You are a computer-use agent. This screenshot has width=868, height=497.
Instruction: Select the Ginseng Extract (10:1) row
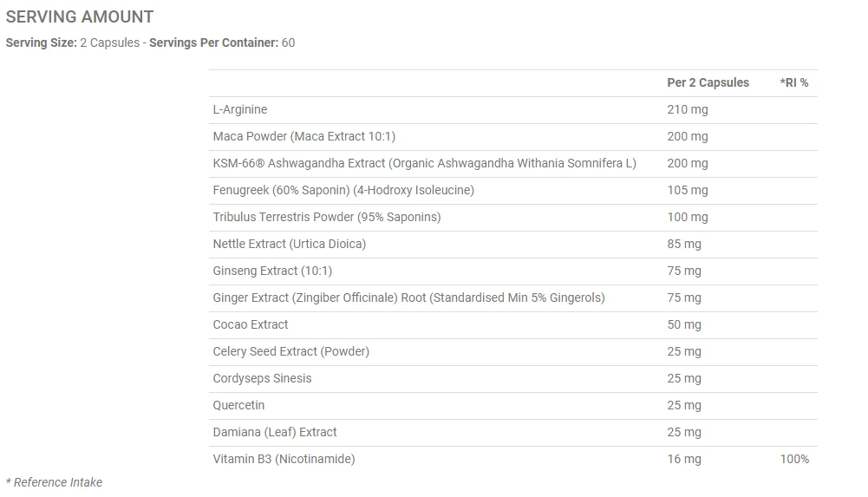[x=272, y=271]
